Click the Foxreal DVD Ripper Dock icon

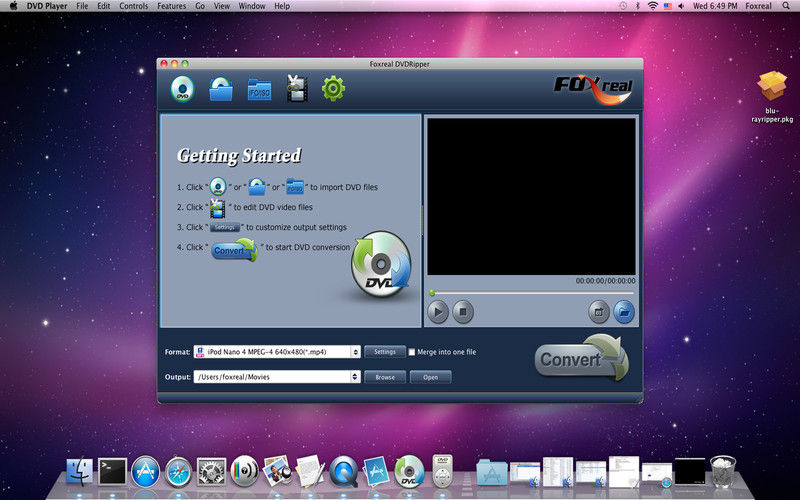click(x=409, y=471)
